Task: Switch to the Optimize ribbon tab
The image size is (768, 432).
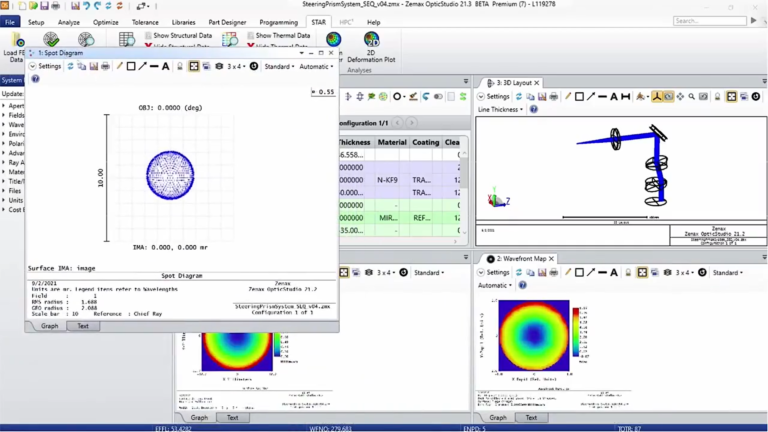Action: tap(106, 22)
